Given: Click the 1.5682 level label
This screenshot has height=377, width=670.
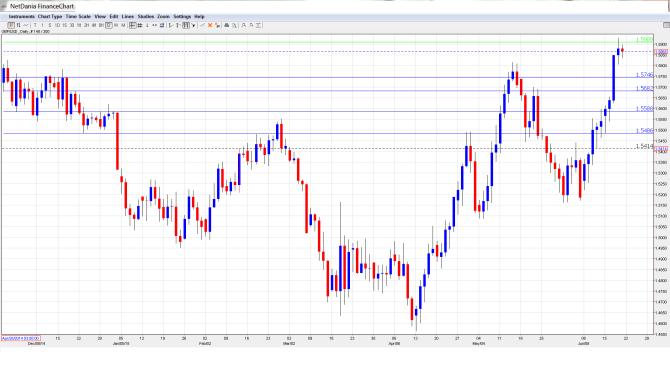Looking at the screenshot, I should point(644,88).
